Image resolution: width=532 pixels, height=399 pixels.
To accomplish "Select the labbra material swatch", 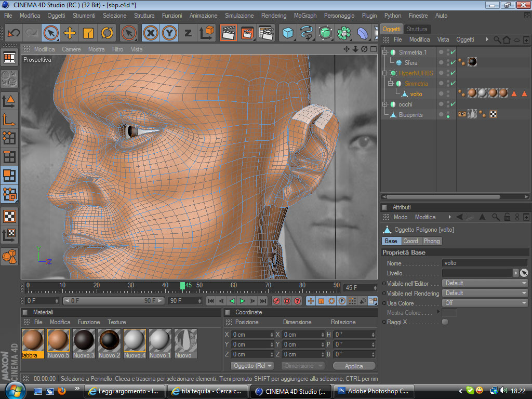I will 33,341.
